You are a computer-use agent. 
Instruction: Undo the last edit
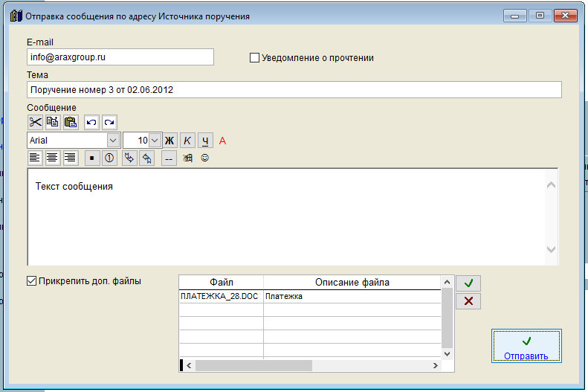(91, 122)
